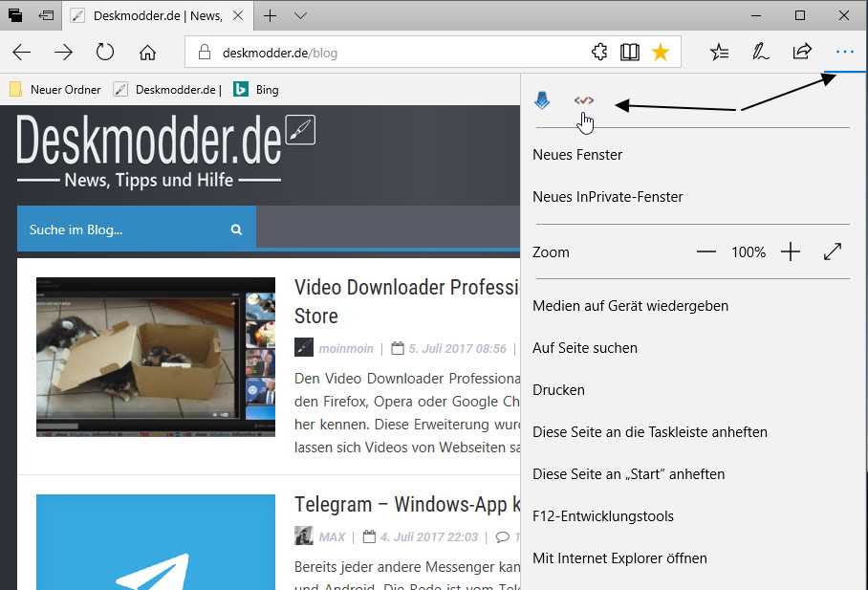Add web notes with the pen icon

pos(761,53)
